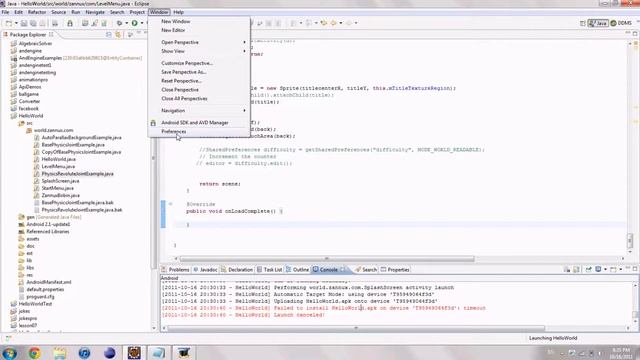Open AndroidManifest.xml in the explorer
The width and height of the screenshot is (640, 360).
point(49,282)
